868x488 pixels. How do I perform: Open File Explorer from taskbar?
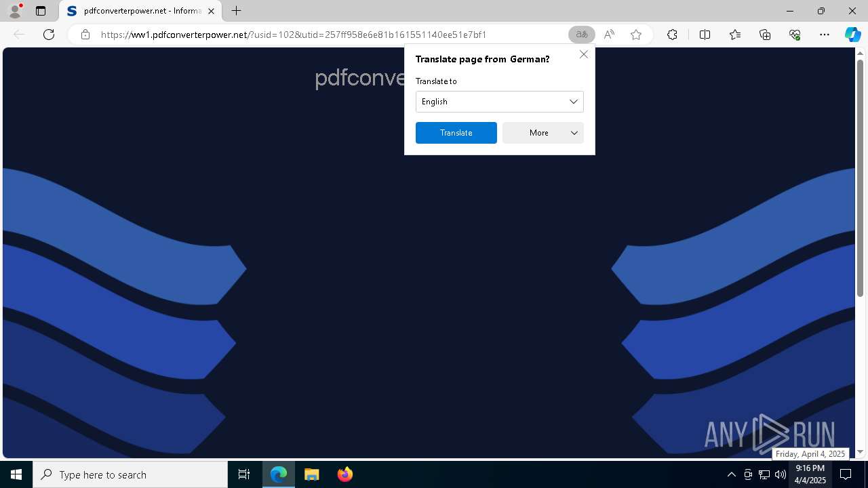click(x=311, y=474)
